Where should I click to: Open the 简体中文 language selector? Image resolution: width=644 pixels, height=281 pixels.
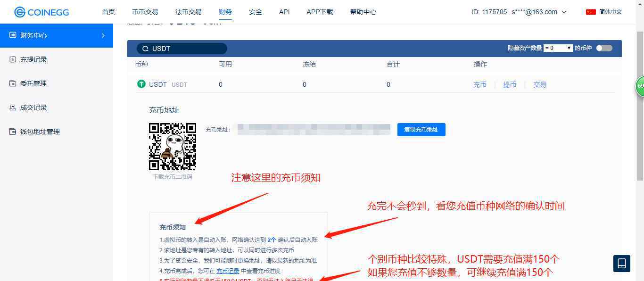tap(611, 12)
